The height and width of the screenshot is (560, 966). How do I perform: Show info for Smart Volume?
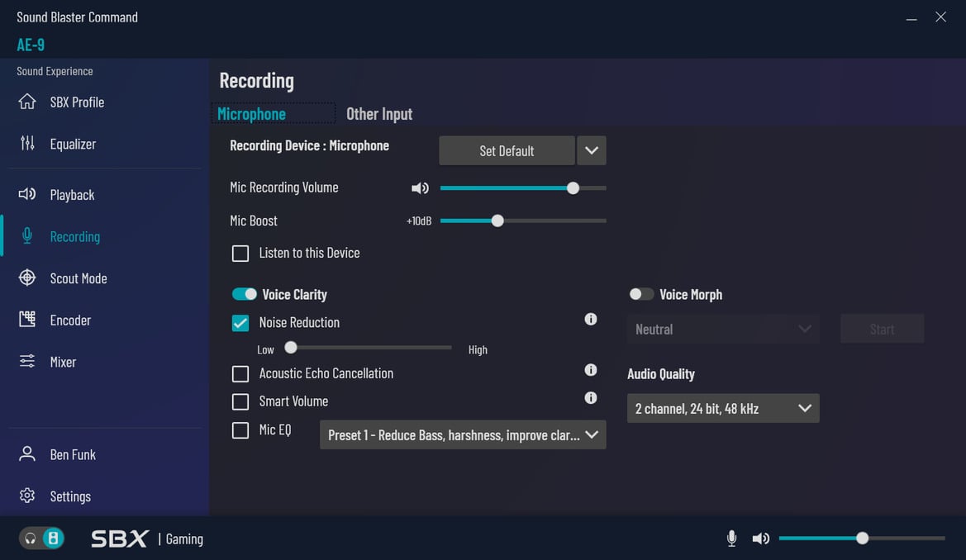[590, 398]
